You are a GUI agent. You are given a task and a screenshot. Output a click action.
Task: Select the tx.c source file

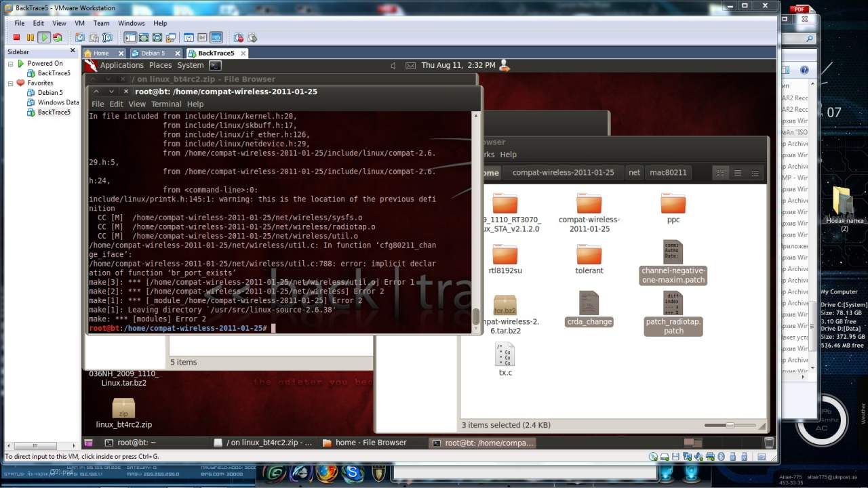tap(505, 360)
